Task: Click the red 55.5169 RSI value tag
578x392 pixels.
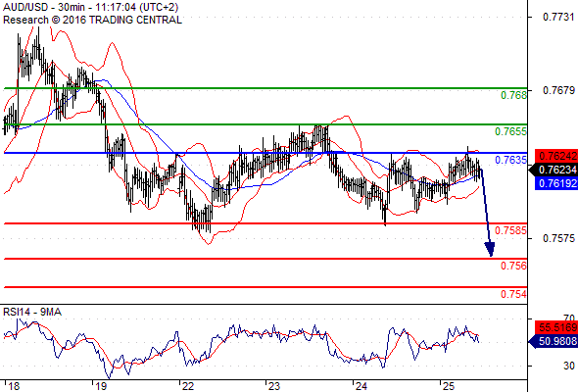Action: tap(556, 327)
